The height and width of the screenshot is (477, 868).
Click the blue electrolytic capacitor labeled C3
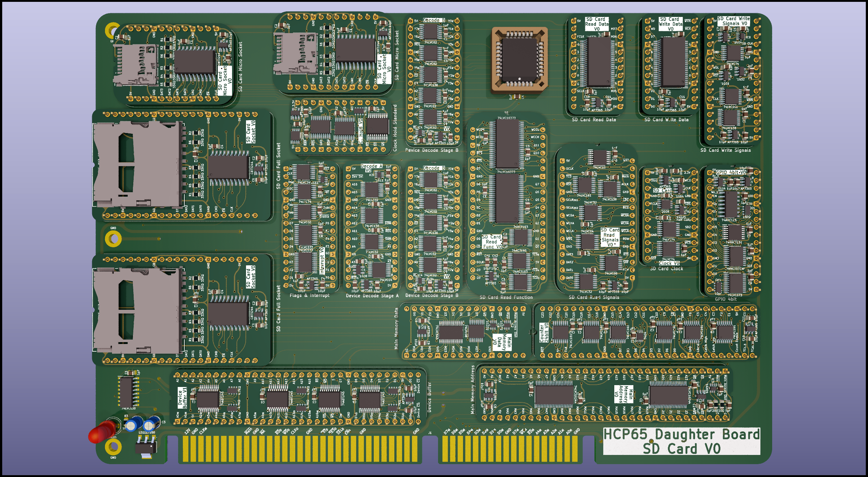pyautogui.click(x=151, y=424)
